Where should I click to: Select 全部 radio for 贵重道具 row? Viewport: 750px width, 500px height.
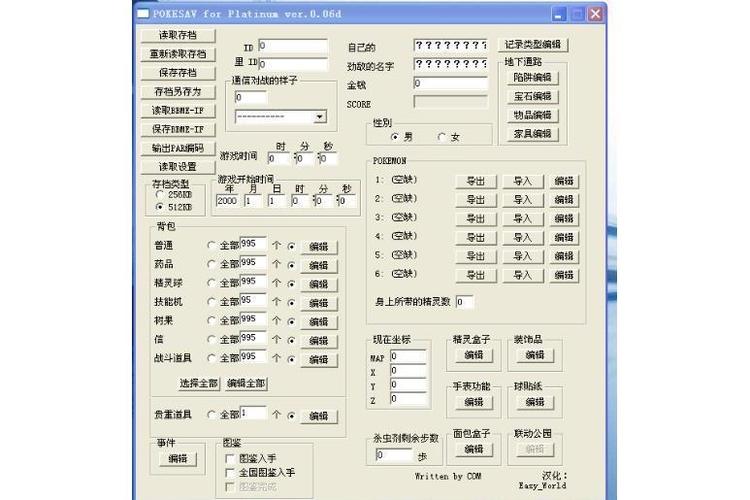211,415
